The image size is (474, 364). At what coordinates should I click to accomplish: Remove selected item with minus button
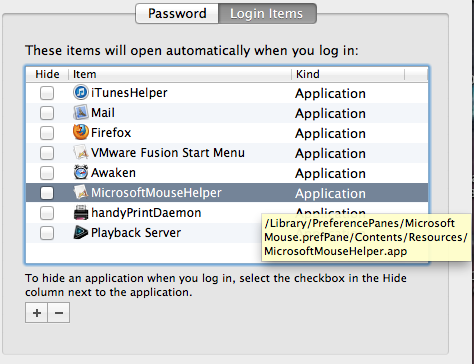(x=59, y=313)
